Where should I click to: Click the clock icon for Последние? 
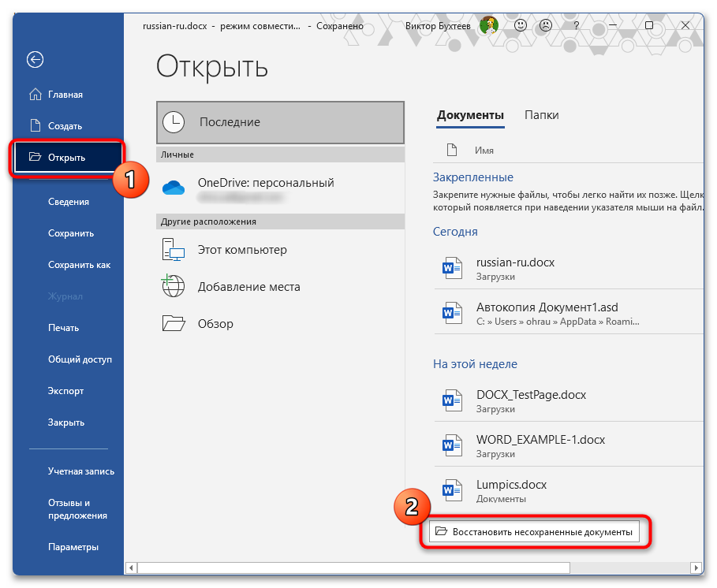pos(173,122)
